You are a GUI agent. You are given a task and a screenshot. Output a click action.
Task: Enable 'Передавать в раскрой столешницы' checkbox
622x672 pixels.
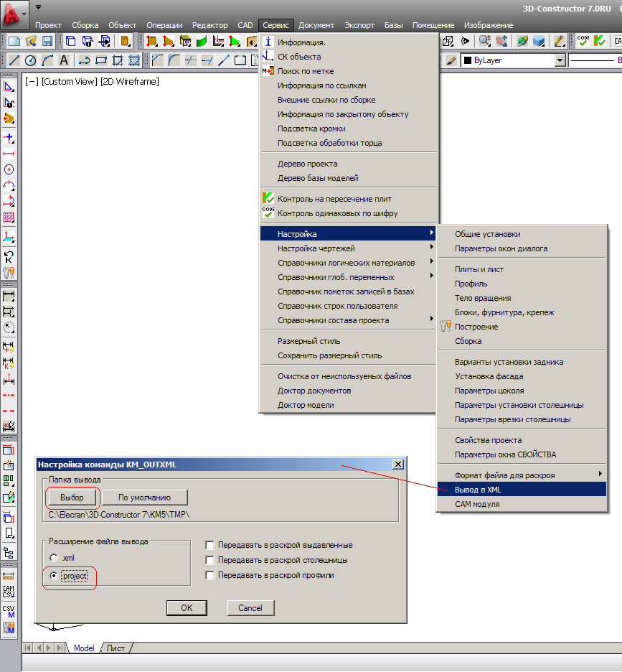pos(209,560)
